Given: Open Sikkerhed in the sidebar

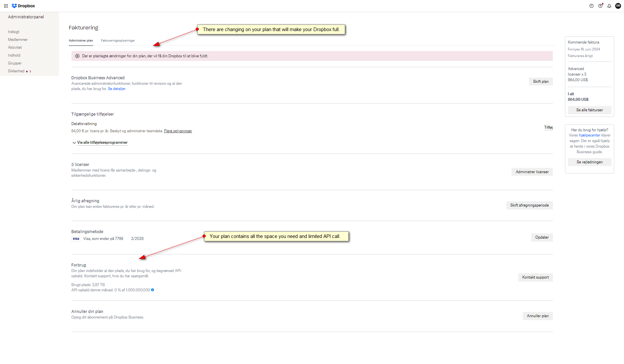Looking at the screenshot, I should pyautogui.click(x=16, y=71).
